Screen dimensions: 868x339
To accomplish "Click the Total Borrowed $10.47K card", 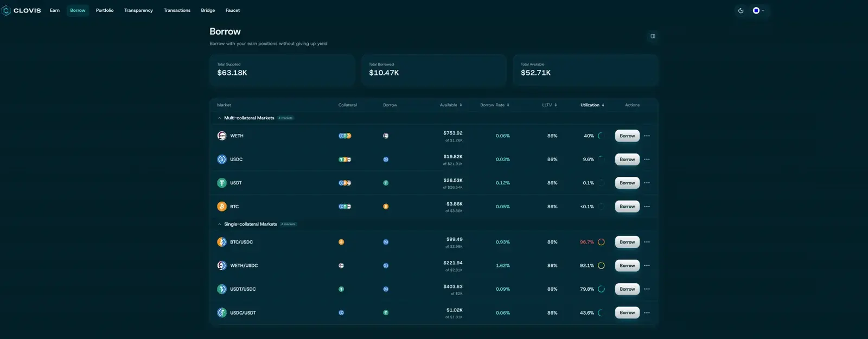I will click(x=434, y=70).
